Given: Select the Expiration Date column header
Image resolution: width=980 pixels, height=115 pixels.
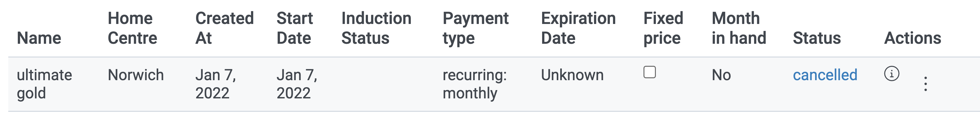Looking at the screenshot, I should pyautogui.click(x=578, y=28).
